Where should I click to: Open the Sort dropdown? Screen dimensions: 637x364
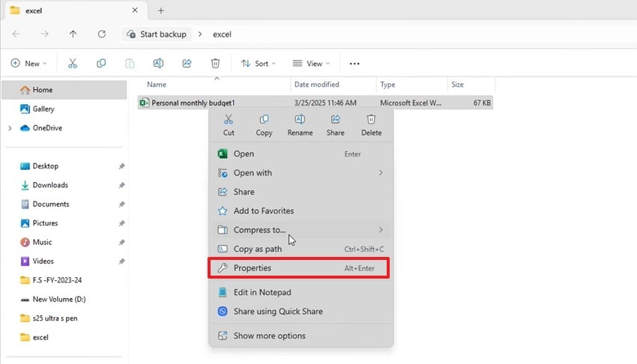click(259, 64)
